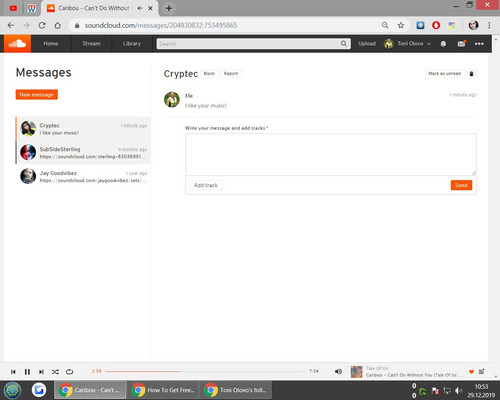The image size is (500, 400).
Task: Open the Cryptec conversation in list
Action: tap(83, 129)
